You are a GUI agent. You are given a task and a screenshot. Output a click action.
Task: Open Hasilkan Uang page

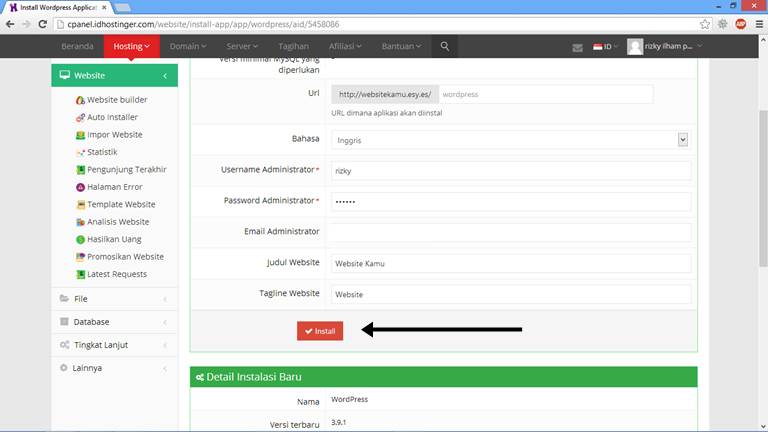click(109, 240)
